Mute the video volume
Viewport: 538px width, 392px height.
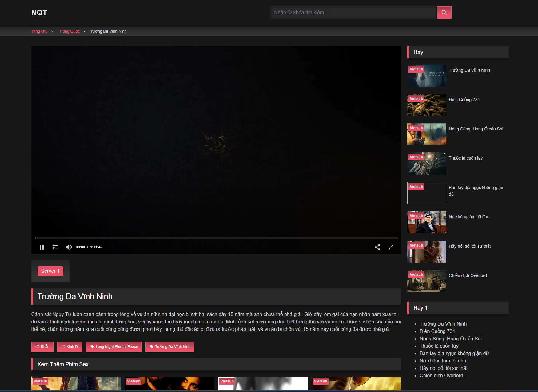(69, 247)
